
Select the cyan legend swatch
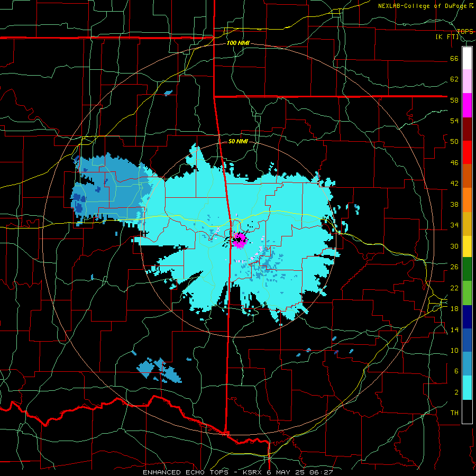pos(467,387)
